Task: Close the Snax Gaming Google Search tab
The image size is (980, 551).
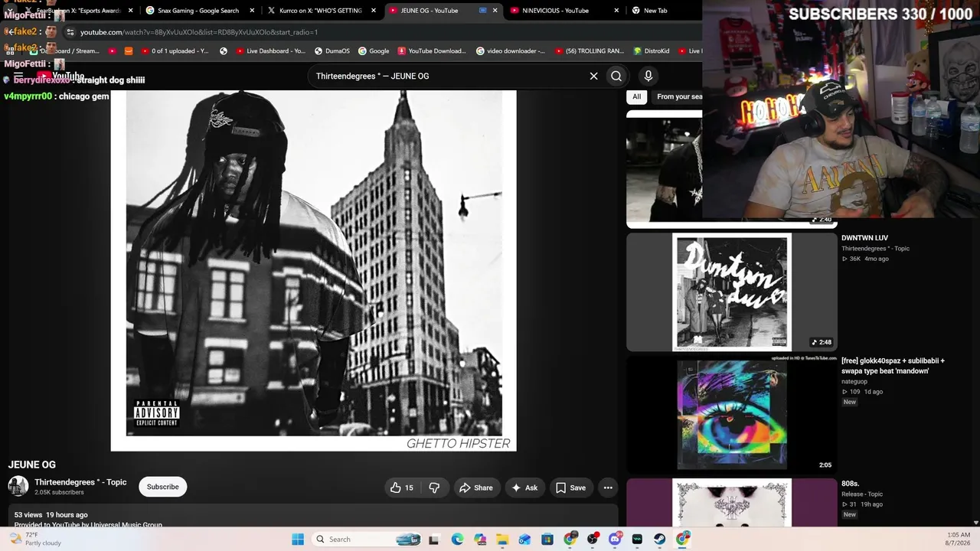Action: (x=252, y=11)
